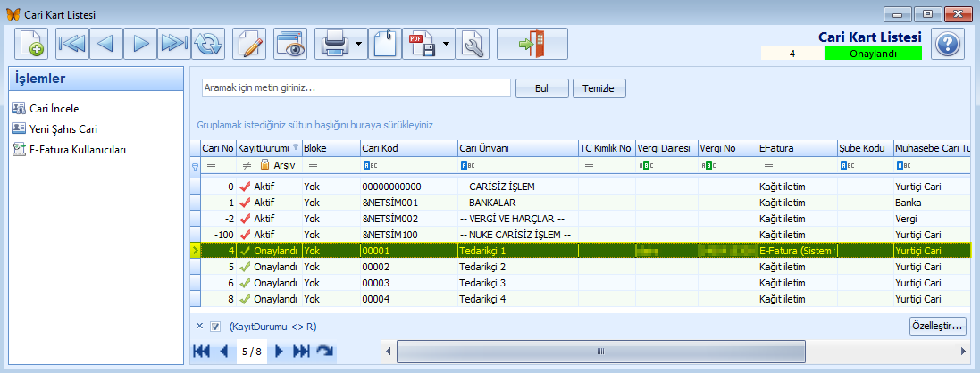Click the (KayıtDurumu <> R) filter text
The width and height of the screenshot is (980, 373).
[272, 326]
